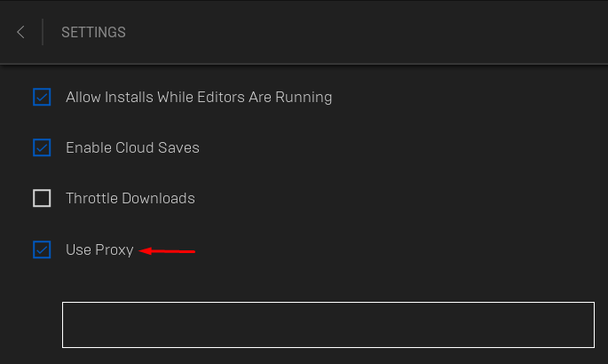Click the SETTINGS header title
The height and width of the screenshot is (364, 608).
pyautogui.click(x=93, y=32)
